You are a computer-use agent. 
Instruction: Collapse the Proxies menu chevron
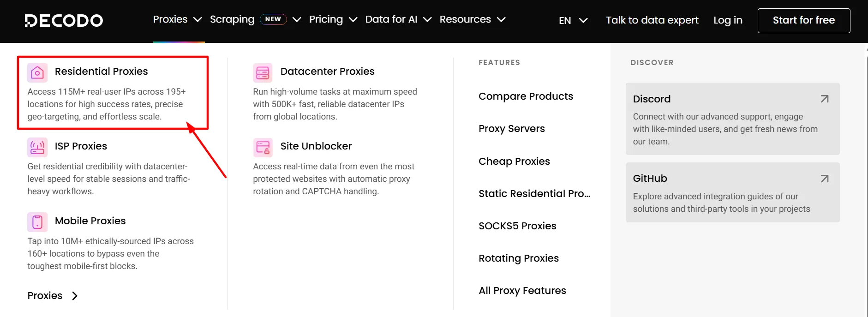point(198,19)
